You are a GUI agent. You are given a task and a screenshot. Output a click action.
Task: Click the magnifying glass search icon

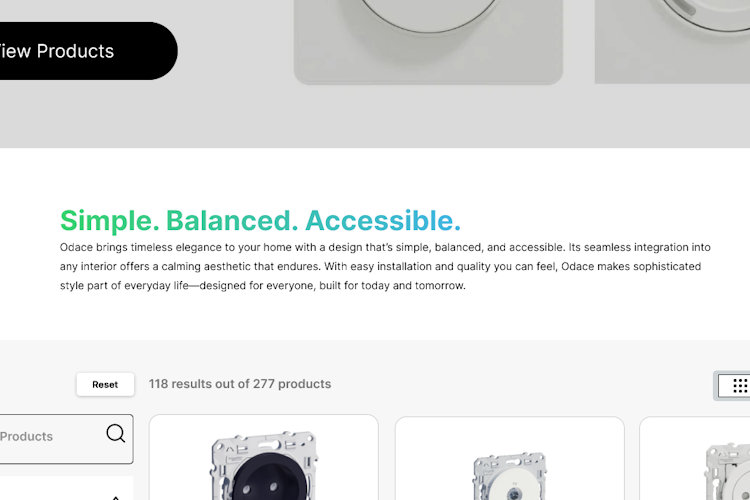(x=116, y=434)
